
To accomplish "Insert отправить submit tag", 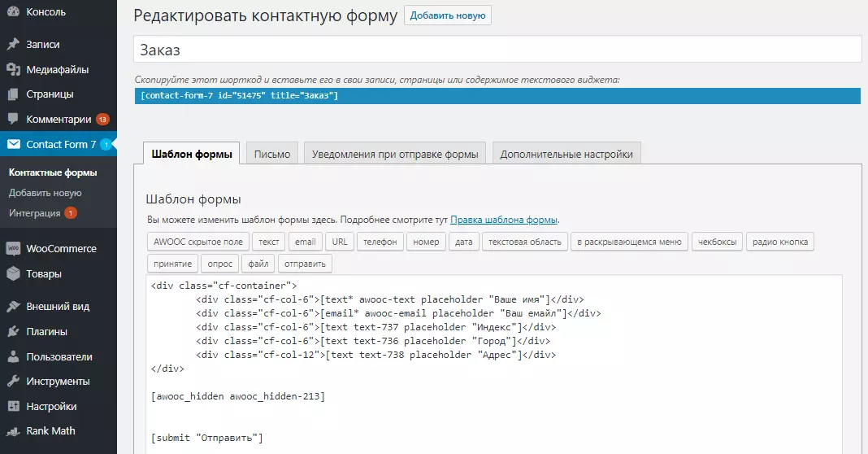I will (x=305, y=264).
